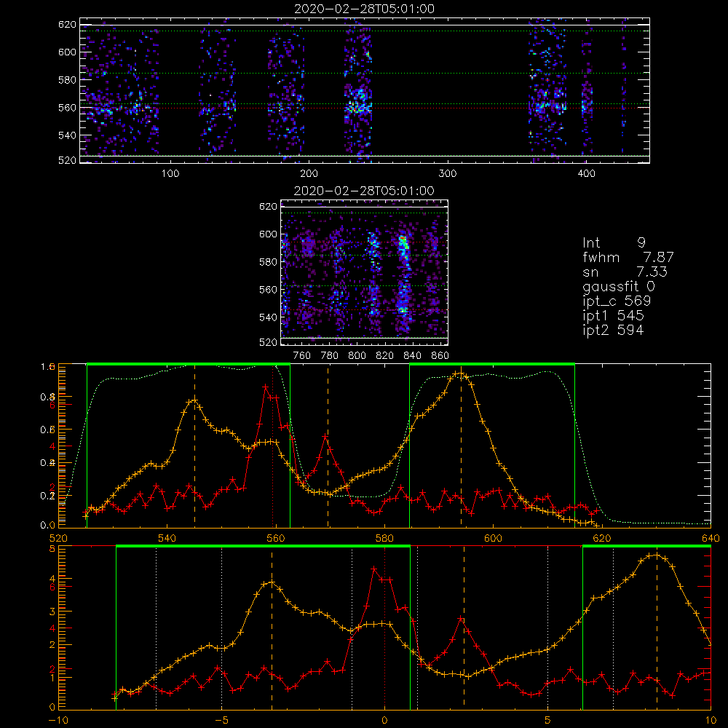728x728 pixels.
Task: Select the 'sn 7.33' readout
Action: 625,272
